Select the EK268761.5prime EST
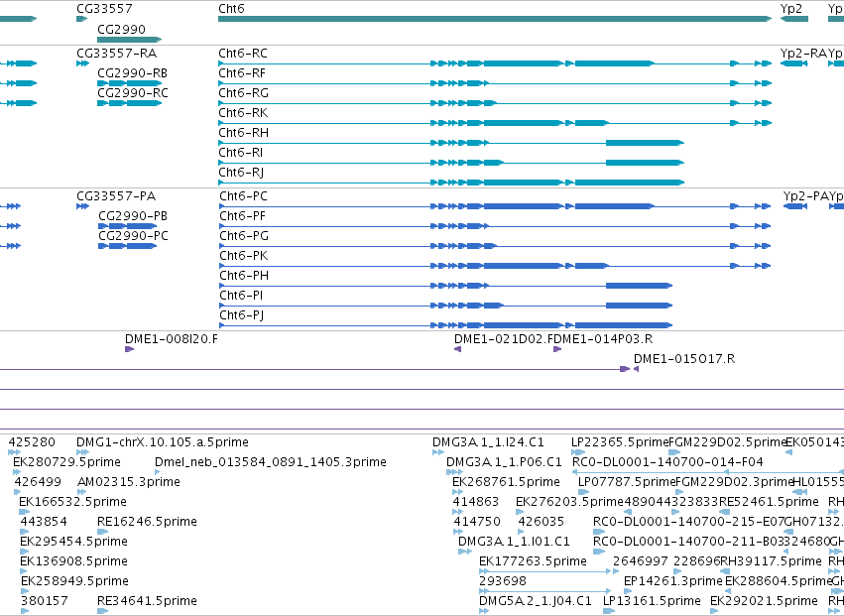The image size is (844, 616). 506,482
